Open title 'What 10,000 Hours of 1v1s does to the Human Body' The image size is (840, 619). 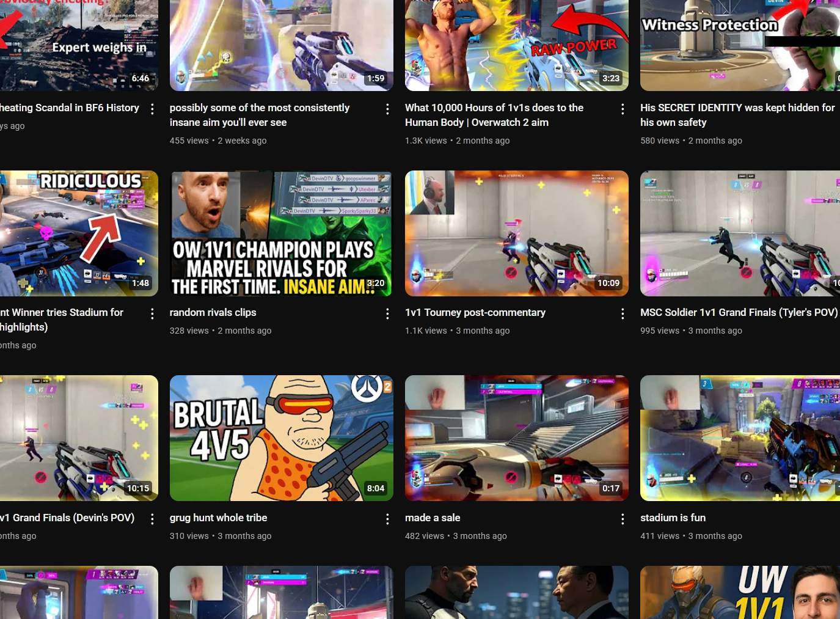tap(494, 115)
